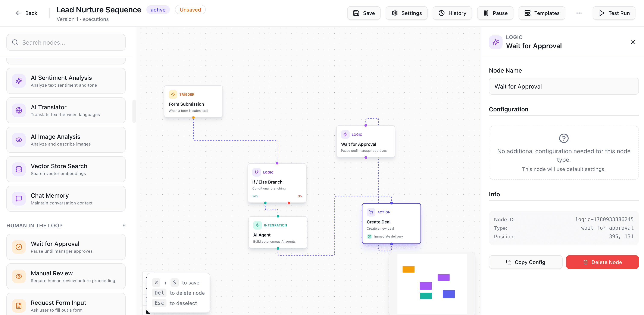644x315 pixels.
Task: Go back using the Back arrow
Action: [26, 13]
